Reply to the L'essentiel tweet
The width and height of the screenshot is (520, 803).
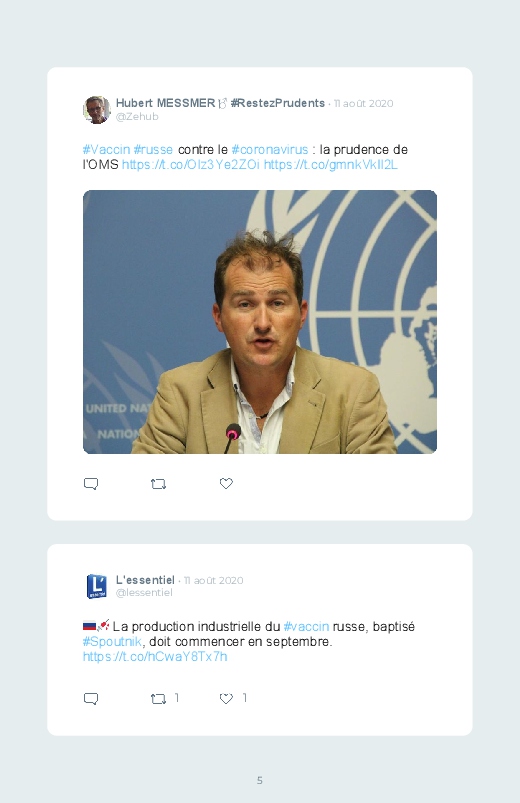pyautogui.click(x=91, y=699)
